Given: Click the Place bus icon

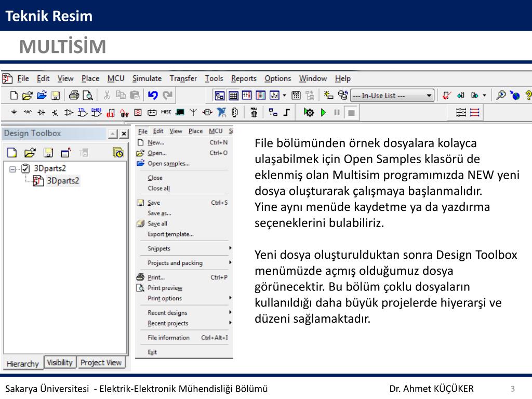Looking at the screenshot, I should pos(287,112).
